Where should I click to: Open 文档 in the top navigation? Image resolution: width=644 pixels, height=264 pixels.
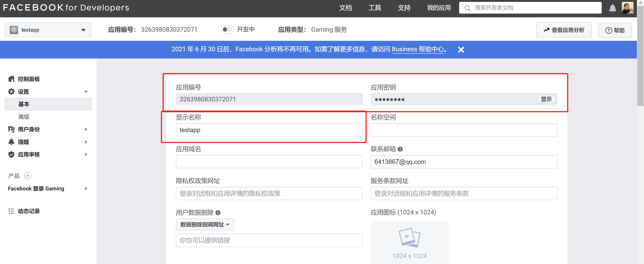345,8
